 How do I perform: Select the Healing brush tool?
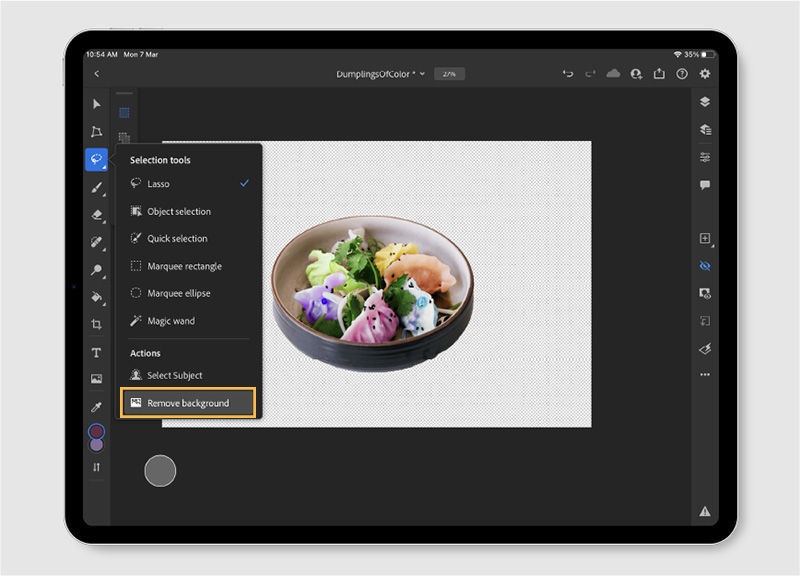tap(96, 242)
